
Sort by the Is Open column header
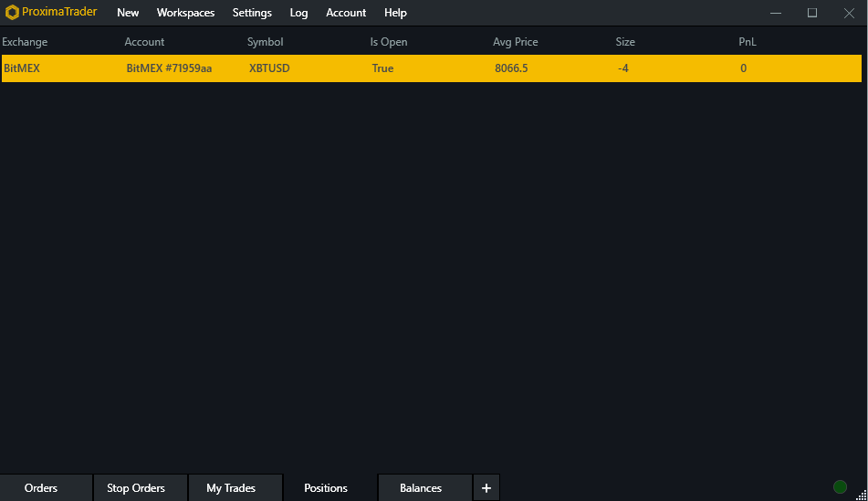pos(389,42)
